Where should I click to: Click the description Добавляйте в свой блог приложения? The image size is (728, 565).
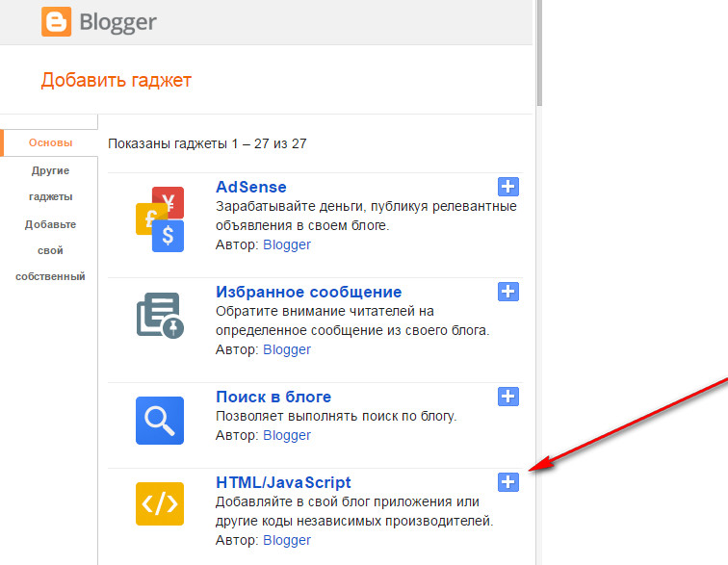point(354,511)
